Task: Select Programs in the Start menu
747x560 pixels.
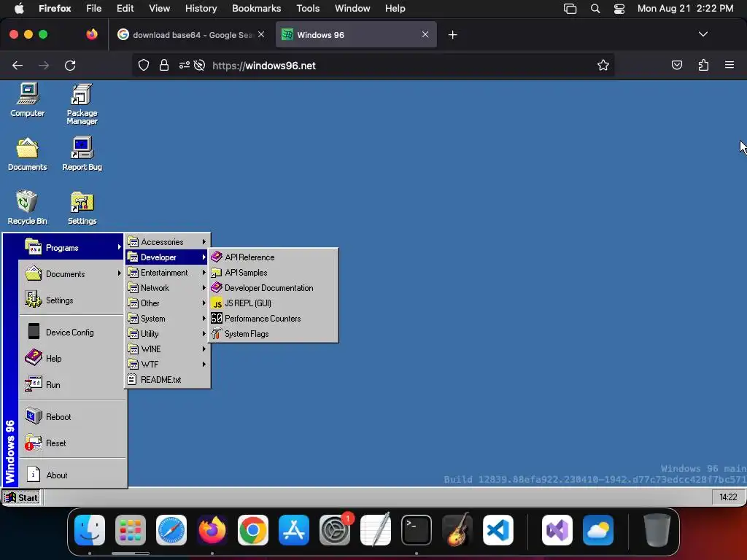Action: 72,248
